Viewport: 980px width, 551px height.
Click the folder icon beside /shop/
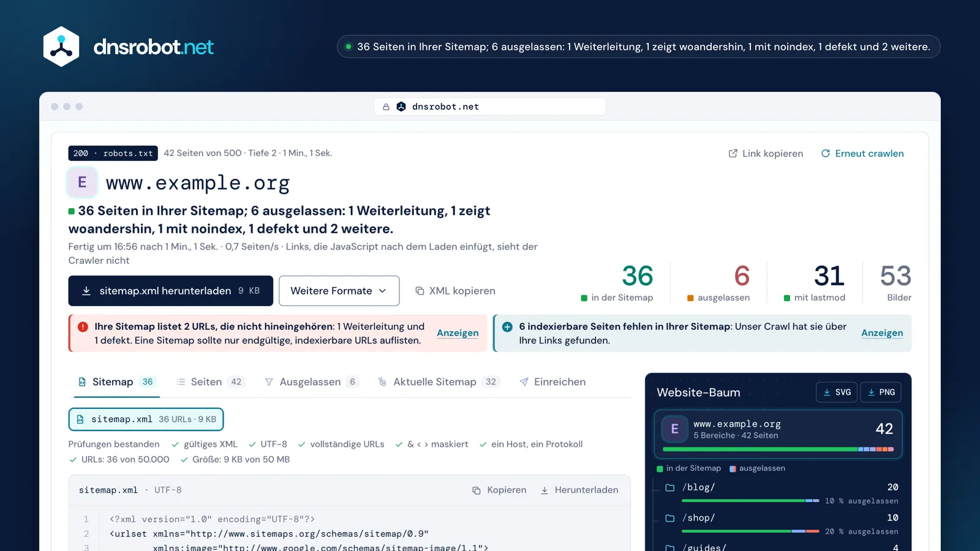pos(670,518)
